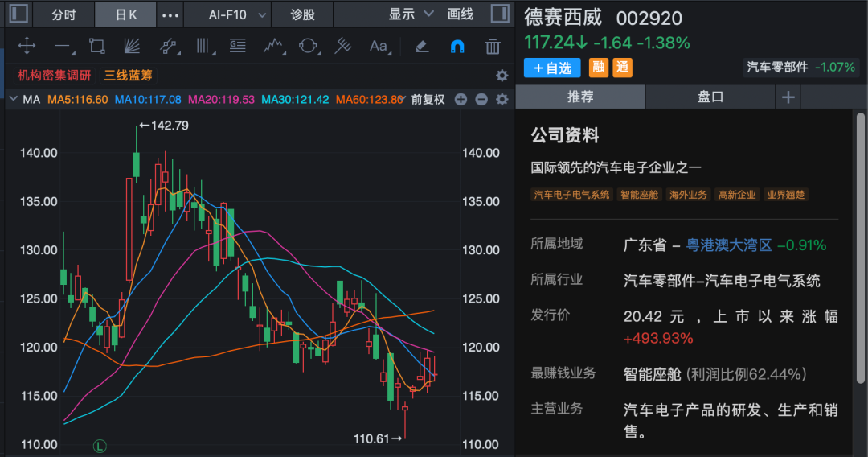Click the +自选 add to watchlist button
The width and height of the screenshot is (868, 457).
(x=552, y=68)
